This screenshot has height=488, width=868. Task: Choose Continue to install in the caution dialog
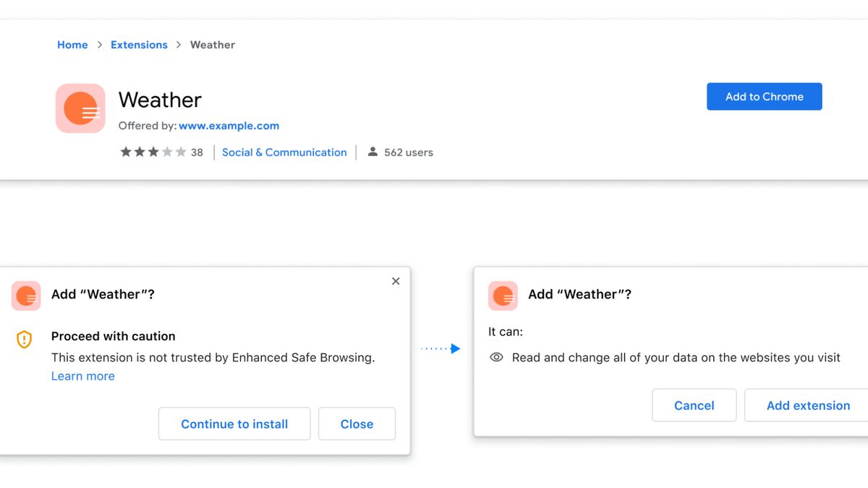234,424
